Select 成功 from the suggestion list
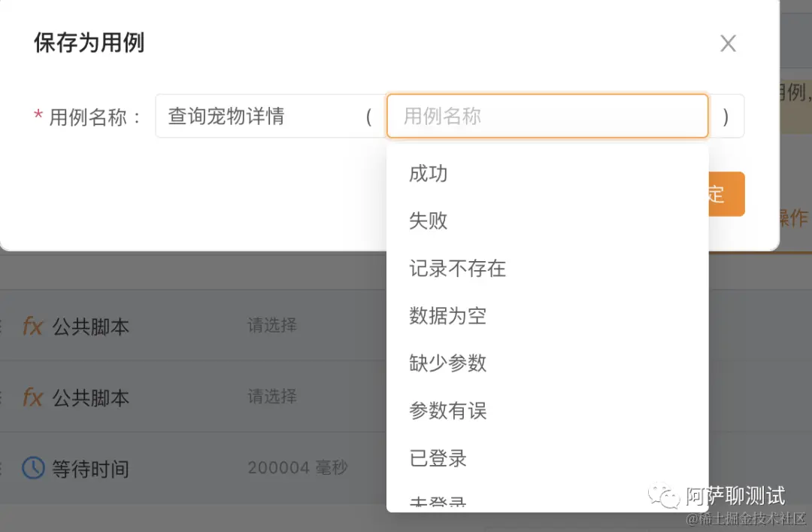812x532 pixels. click(x=428, y=173)
